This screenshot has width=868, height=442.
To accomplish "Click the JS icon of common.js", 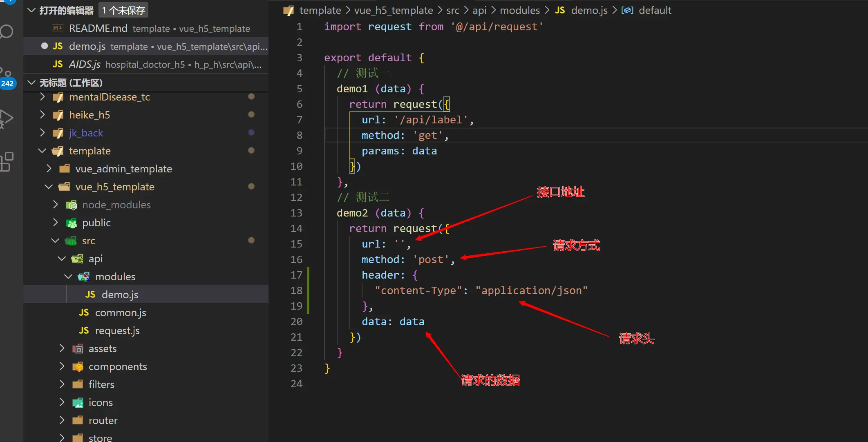I will point(84,313).
